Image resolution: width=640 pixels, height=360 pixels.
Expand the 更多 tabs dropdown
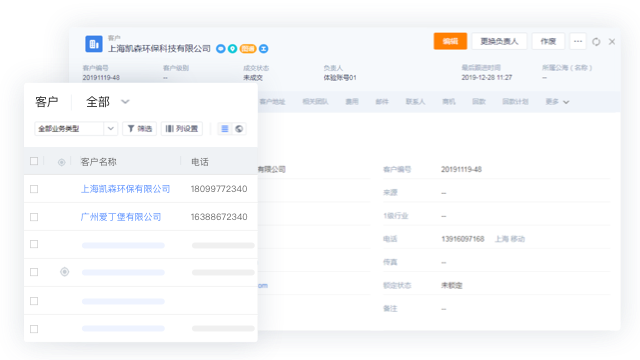(x=557, y=102)
